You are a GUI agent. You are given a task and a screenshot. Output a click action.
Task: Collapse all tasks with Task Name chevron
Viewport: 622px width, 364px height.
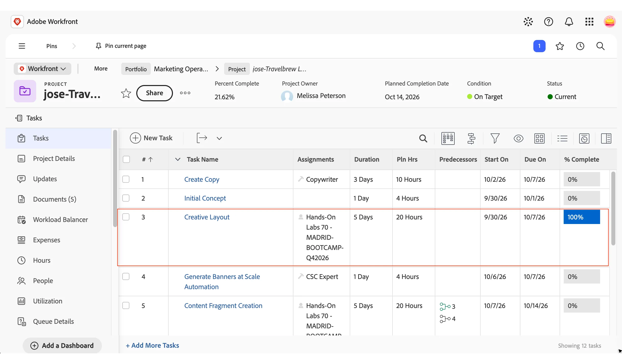tap(178, 159)
